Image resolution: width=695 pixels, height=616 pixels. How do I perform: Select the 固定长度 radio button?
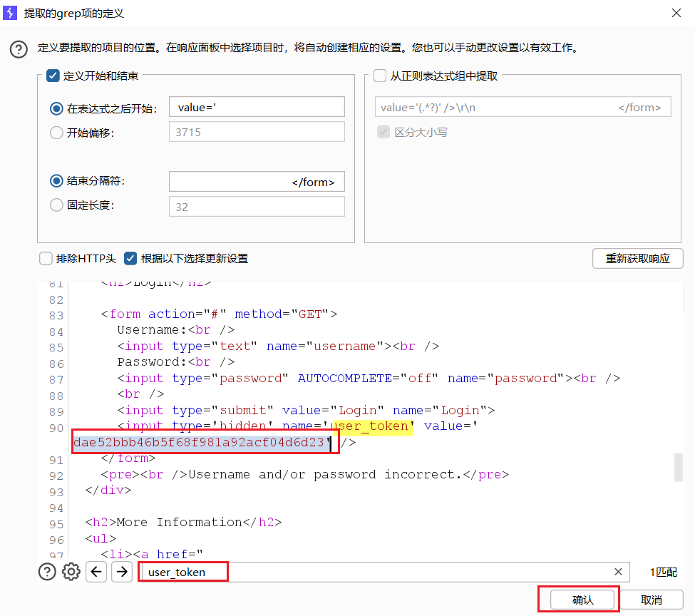[x=56, y=205]
